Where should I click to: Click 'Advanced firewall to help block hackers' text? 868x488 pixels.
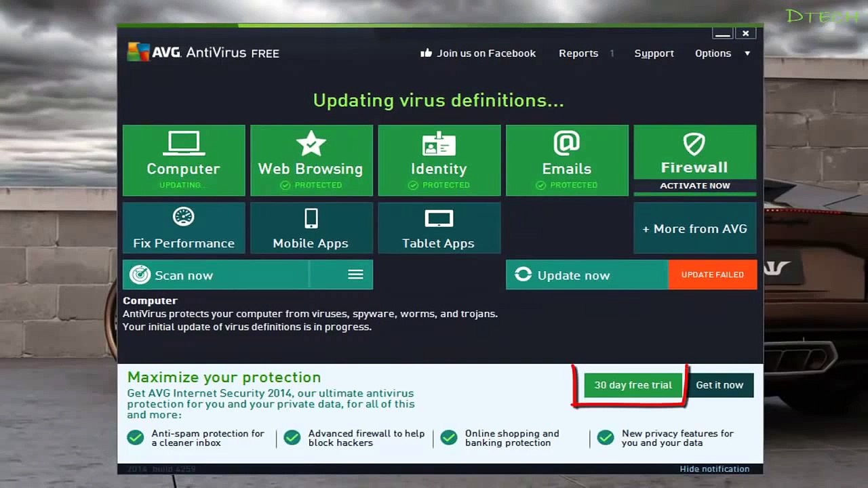pos(366,438)
